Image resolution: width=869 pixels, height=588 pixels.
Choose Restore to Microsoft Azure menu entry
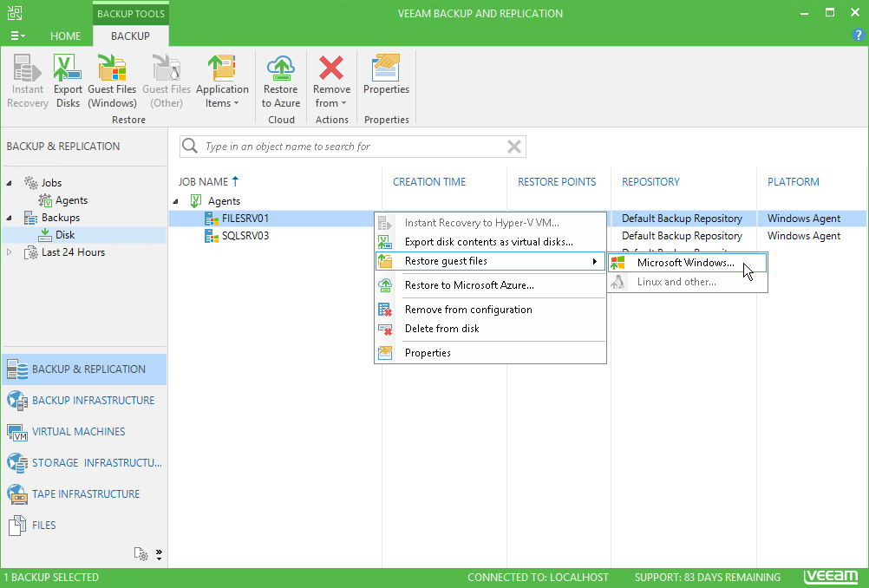click(491, 285)
